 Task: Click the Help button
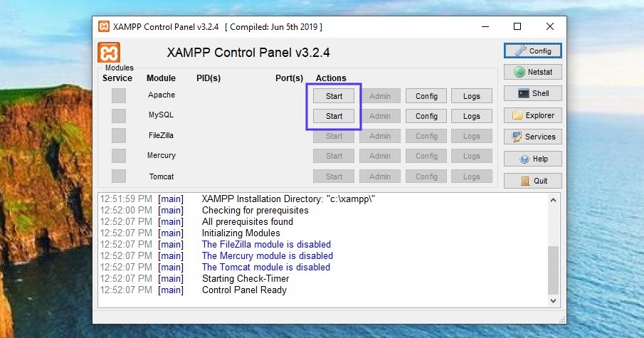coord(533,159)
